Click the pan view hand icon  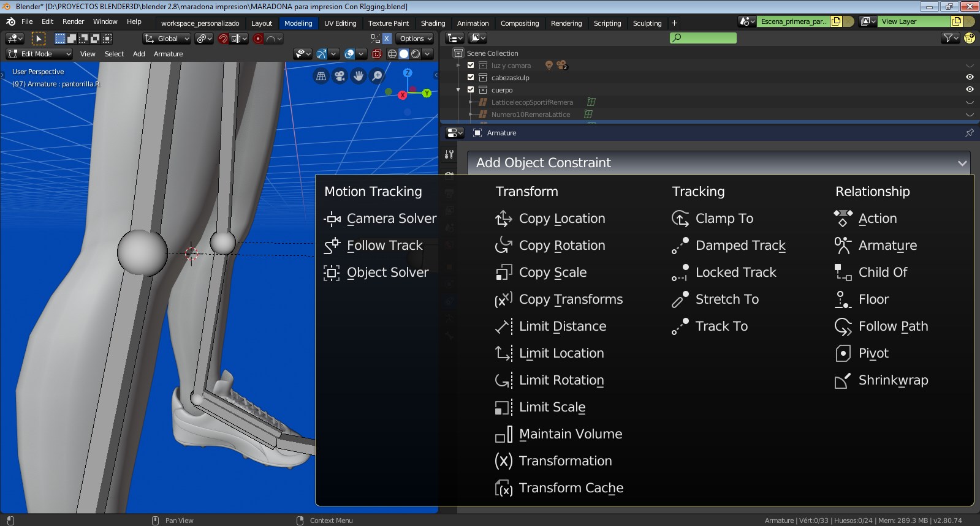point(359,76)
